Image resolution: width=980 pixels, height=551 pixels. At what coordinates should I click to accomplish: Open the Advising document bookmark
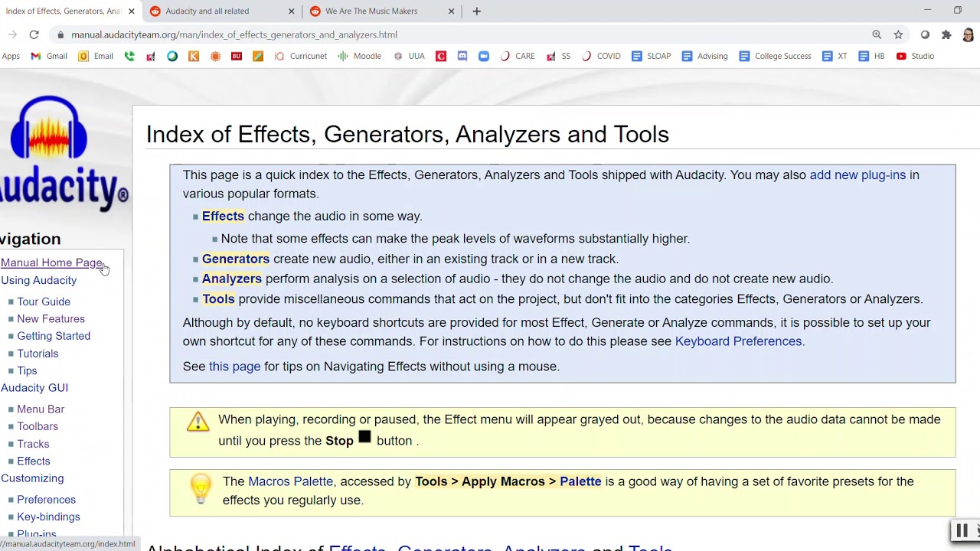pos(705,56)
